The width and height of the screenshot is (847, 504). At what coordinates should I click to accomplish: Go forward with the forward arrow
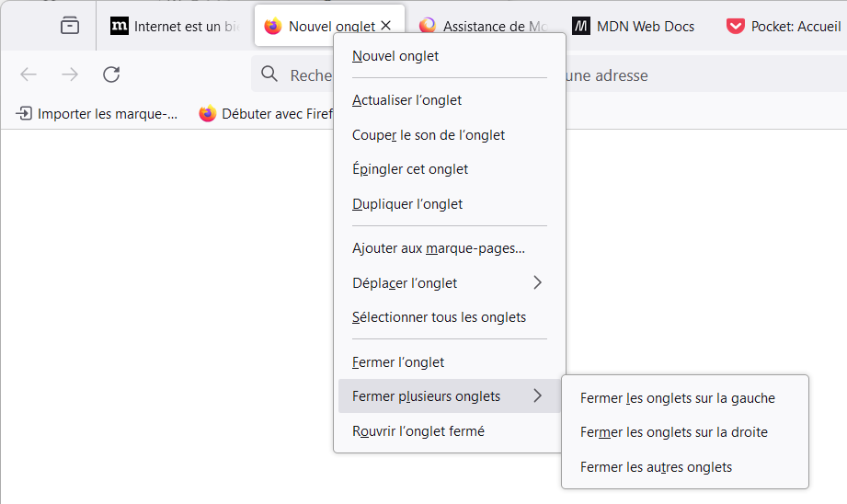(70, 74)
